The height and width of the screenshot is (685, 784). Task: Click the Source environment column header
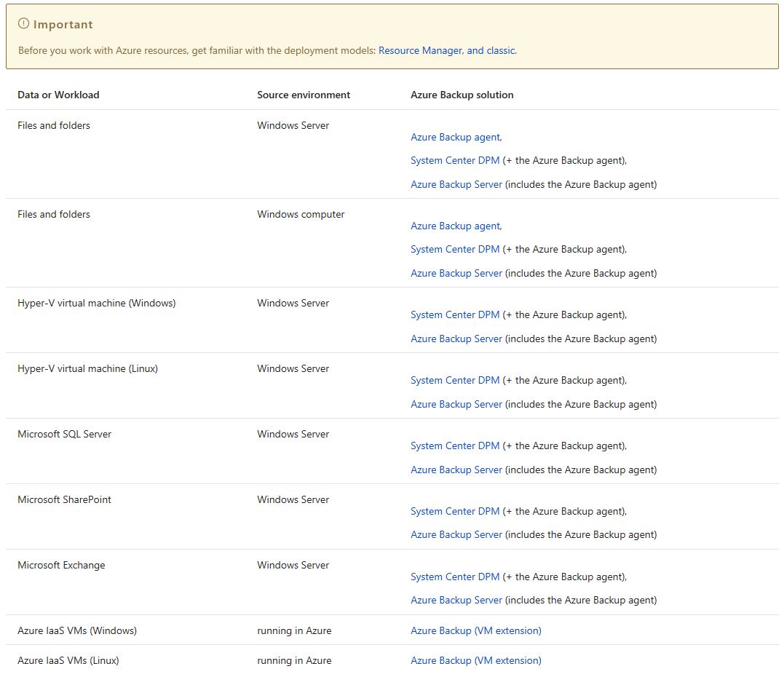304,95
